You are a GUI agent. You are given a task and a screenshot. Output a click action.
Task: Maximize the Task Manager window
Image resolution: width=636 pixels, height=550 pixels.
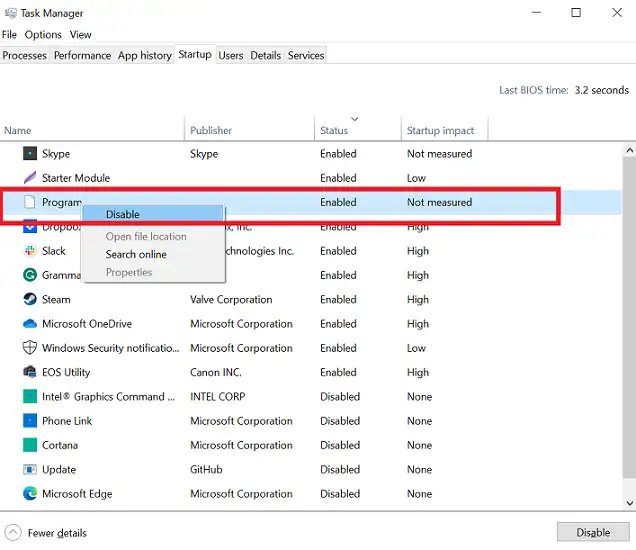pyautogui.click(x=576, y=13)
